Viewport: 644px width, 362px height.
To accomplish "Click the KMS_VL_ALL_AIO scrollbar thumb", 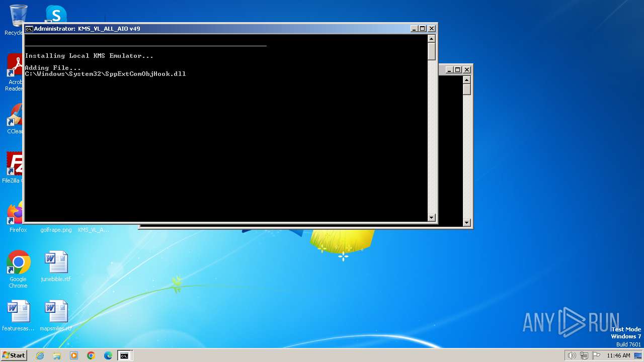I will click(432, 51).
